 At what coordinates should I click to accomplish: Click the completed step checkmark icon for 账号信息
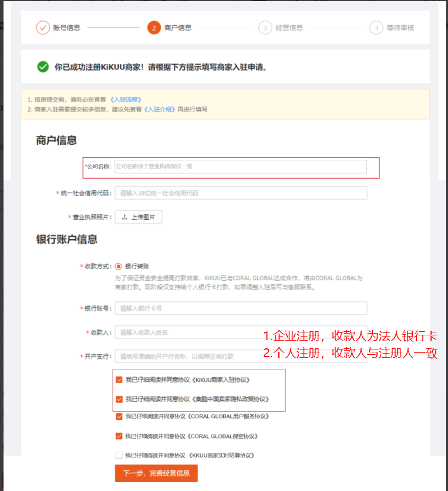(x=43, y=28)
